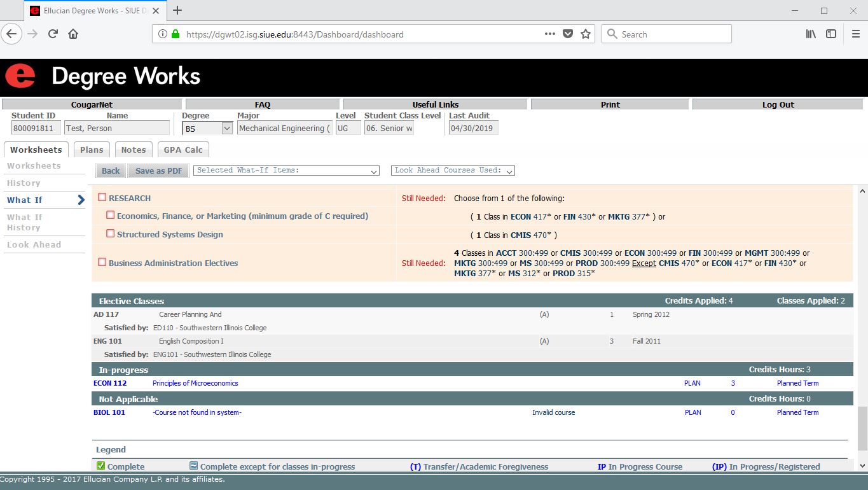This screenshot has width=868, height=490.
Task: Click the Structured Systems Design checkbox
Action: click(110, 234)
